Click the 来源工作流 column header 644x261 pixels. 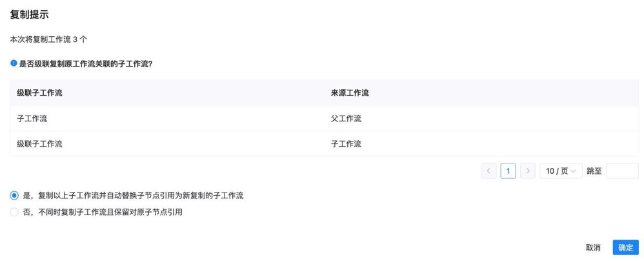(x=350, y=93)
